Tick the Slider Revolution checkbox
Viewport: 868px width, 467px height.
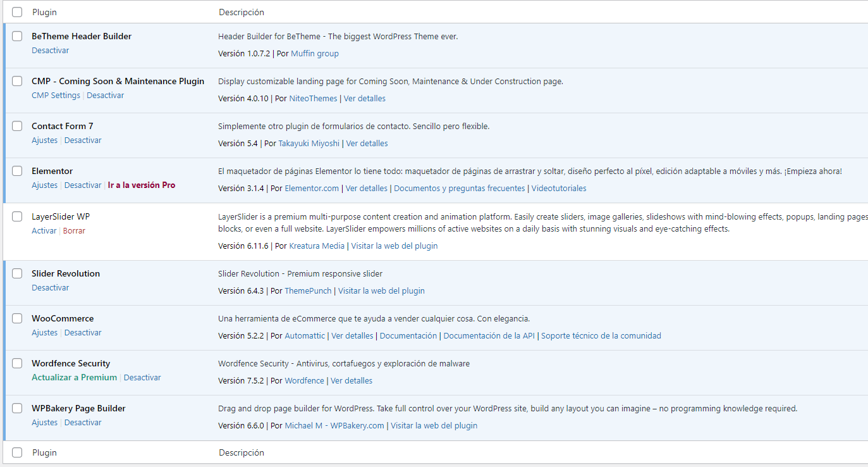tap(17, 273)
